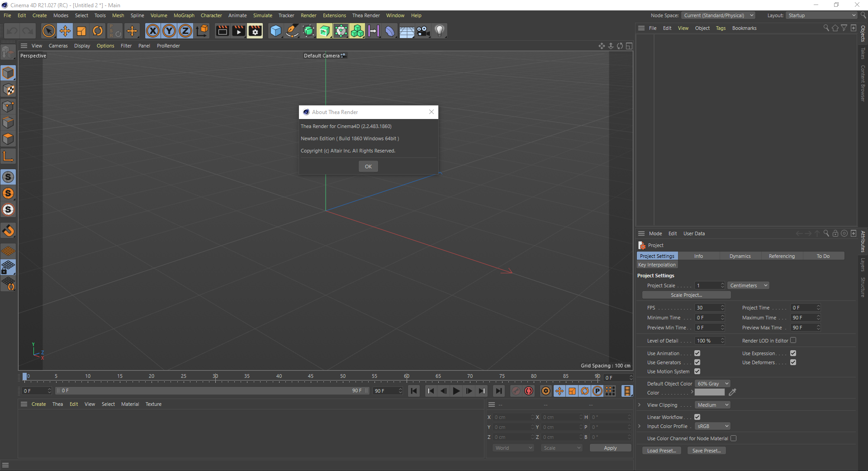
Task: Click the Camera object icon
Action: coord(423,31)
